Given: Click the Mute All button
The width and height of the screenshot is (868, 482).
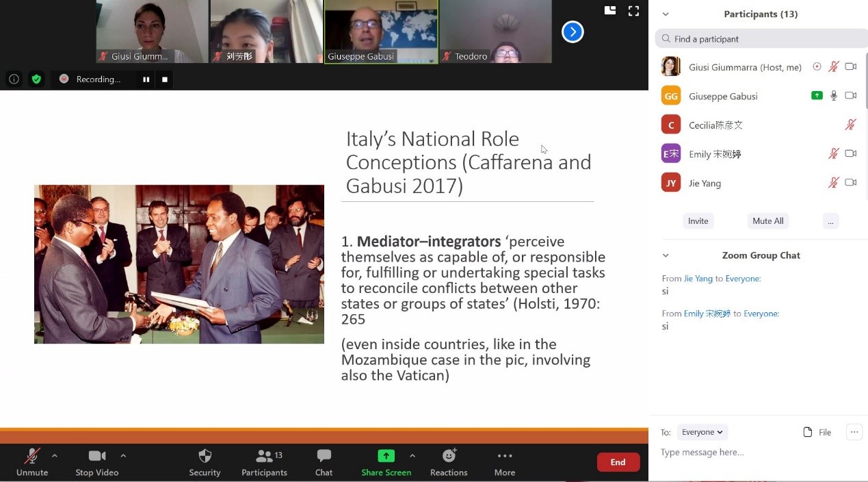Looking at the screenshot, I should pyautogui.click(x=767, y=221).
